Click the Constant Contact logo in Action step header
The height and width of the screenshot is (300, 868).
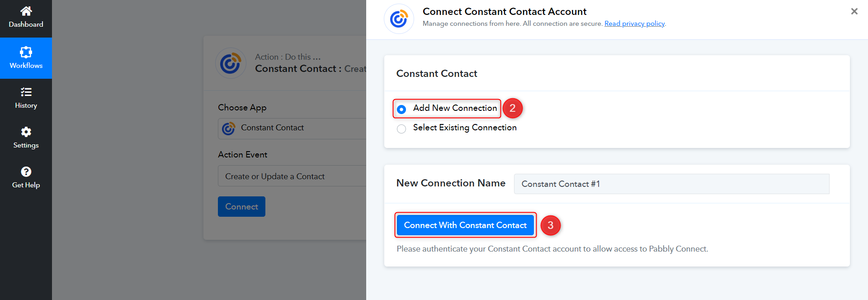(x=231, y=63)
